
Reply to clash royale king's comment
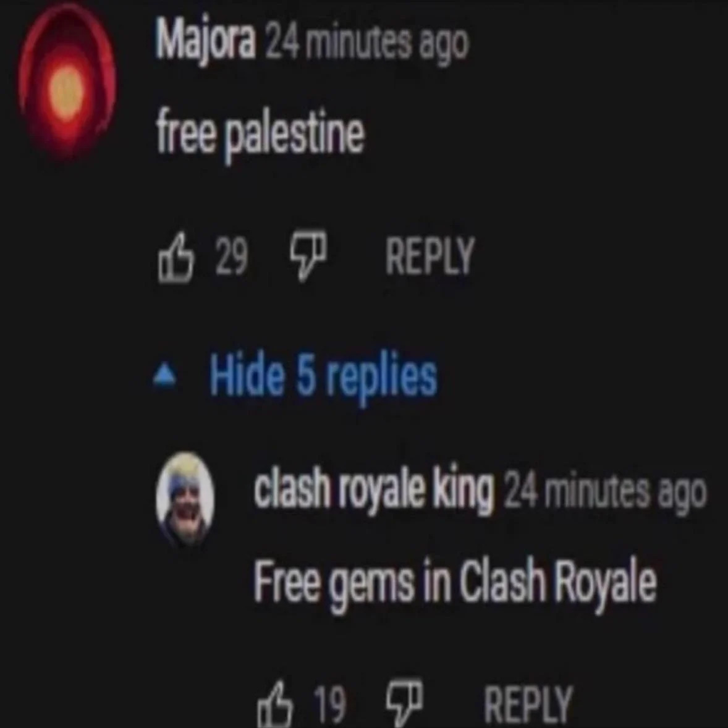click(528, 705)
